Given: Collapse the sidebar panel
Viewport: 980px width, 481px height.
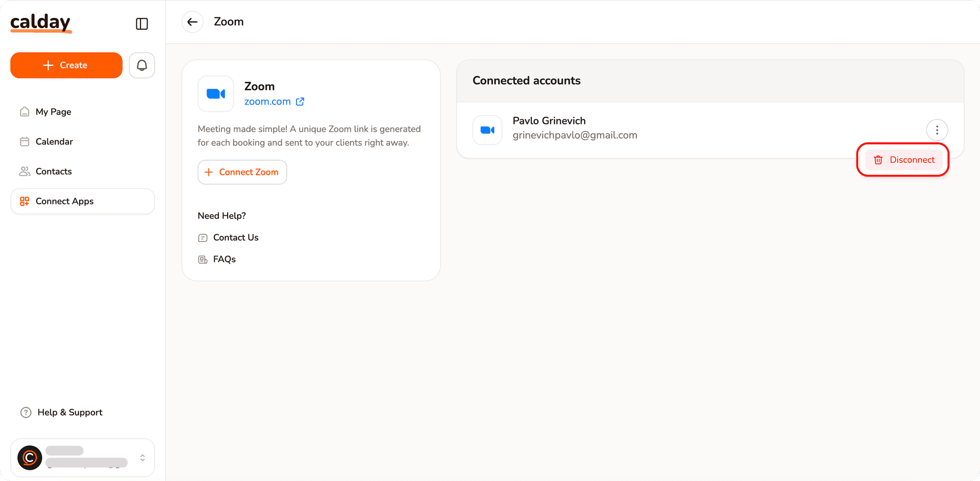Looking at the screenshot, I should point(142,24).
